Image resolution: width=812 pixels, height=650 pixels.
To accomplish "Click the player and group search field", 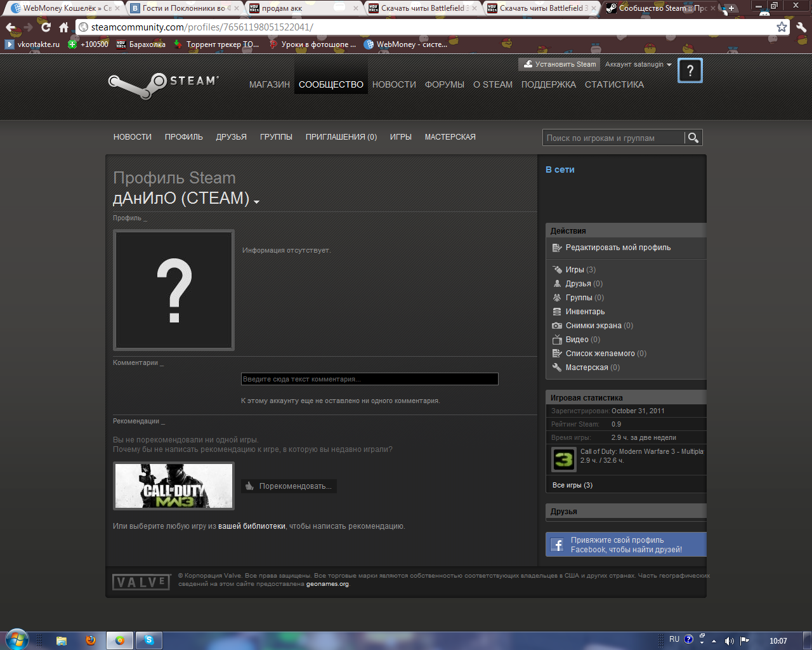I will point(614,138).
